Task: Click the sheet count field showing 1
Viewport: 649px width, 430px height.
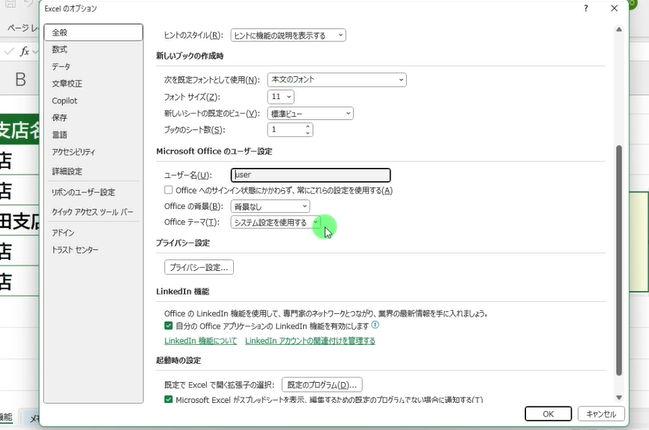Action: pyautogui.click(x=286, y=130)
